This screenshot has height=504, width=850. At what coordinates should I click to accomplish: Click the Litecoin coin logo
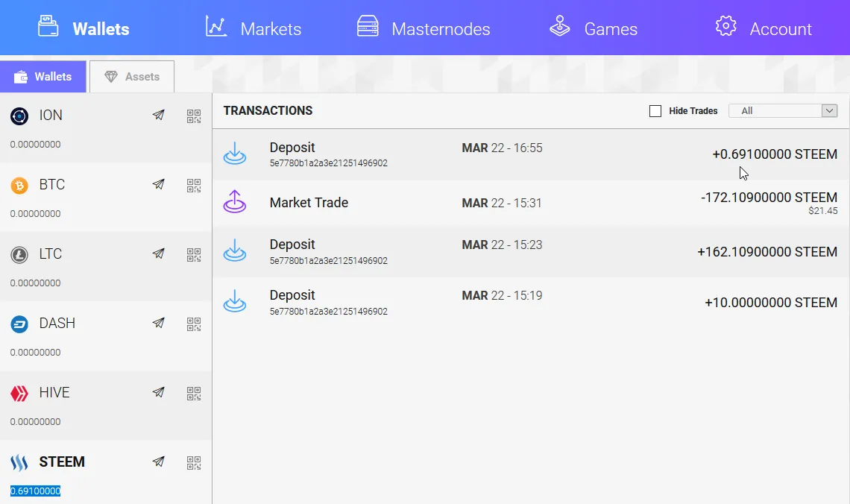pyautogui.click(x=19, y=255)
